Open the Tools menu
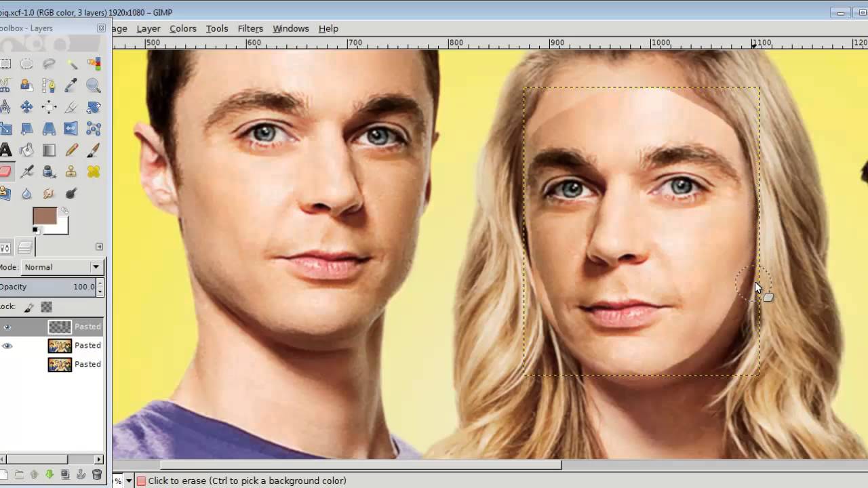This screenshot has height=488, width=868. 217,28
